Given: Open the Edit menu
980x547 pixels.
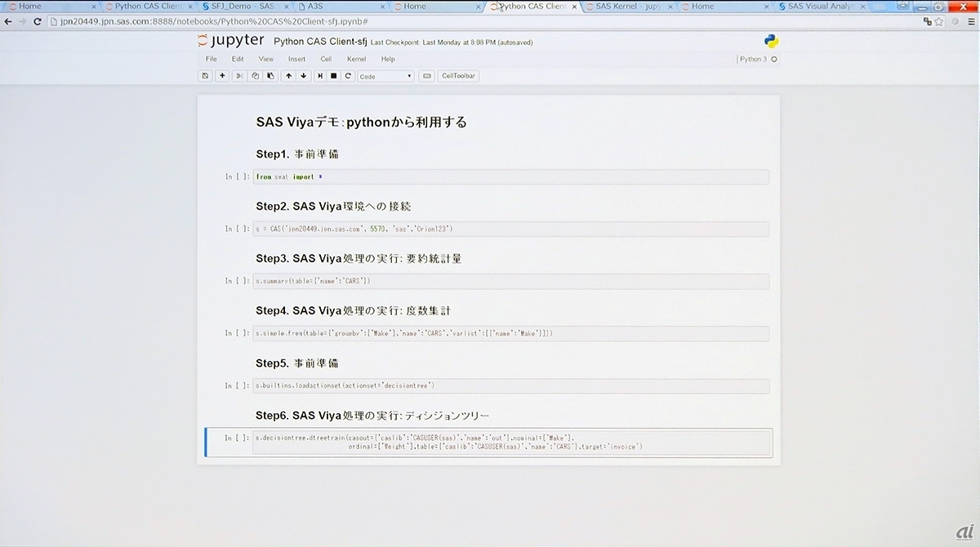Looking at the screenshot, I should coord(238,59).
